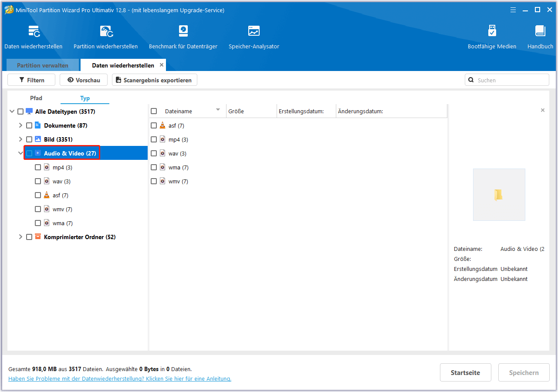The height and width of the screenshot is (392, 558).
Task: Check the mp4 (3) tree checkbox
Action: pyautogui.click(x=38, y=167)
